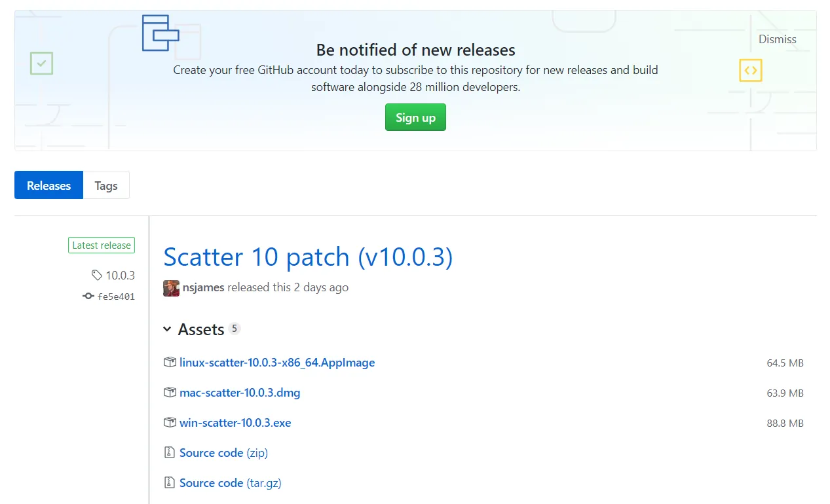The width and height of the screenshot is (830, 504).
Task: Click the package icon beside the linux AppImage
Action: 170,363
